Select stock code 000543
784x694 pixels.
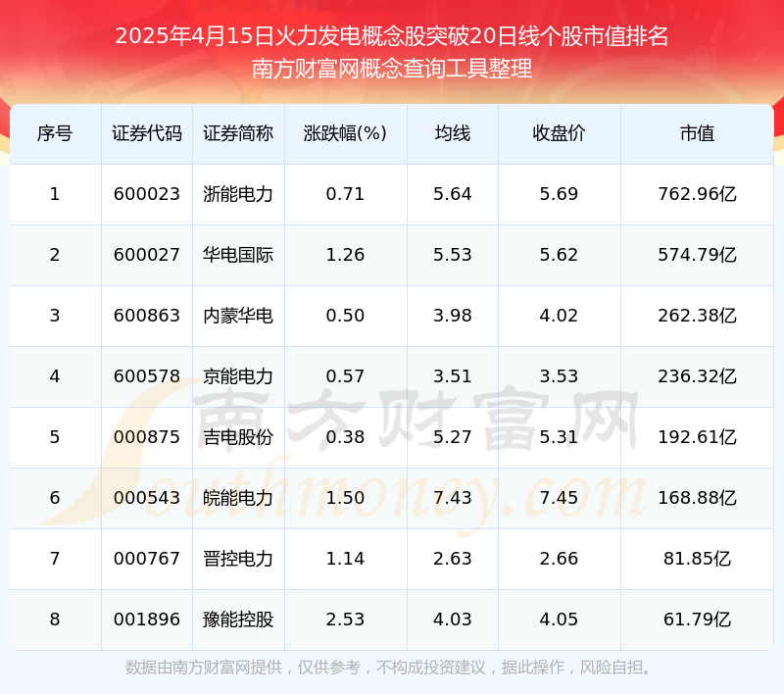point(146,498)
